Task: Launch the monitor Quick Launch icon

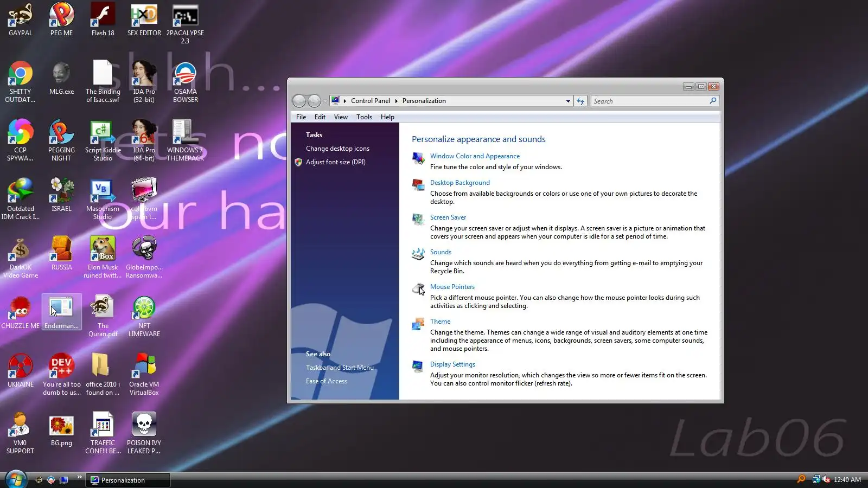Action: click(63, 480)
